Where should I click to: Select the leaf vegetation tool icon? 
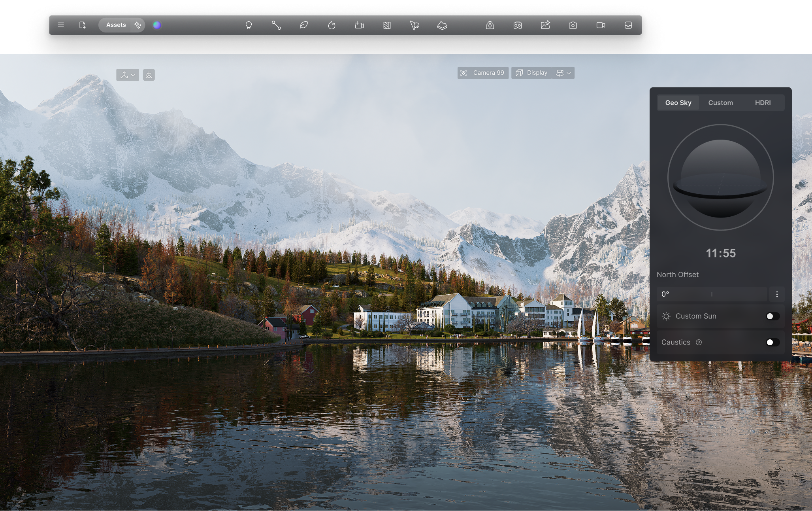coord(303,25)
